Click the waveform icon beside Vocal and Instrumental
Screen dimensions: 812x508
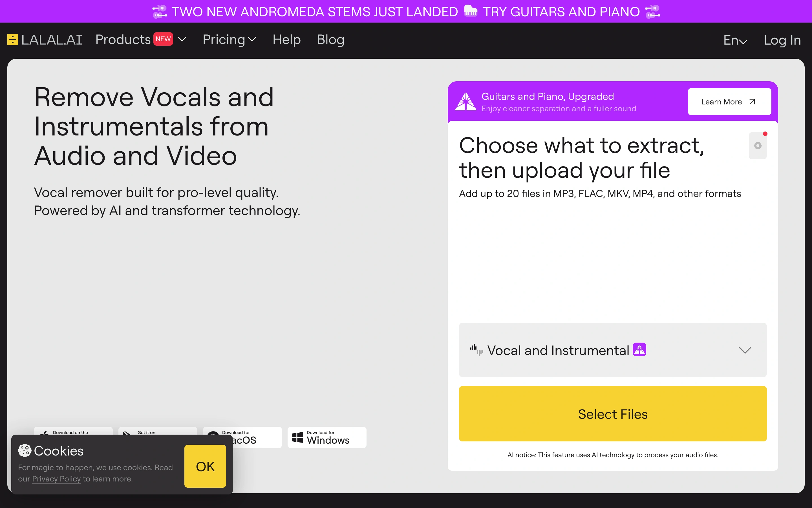476,350
